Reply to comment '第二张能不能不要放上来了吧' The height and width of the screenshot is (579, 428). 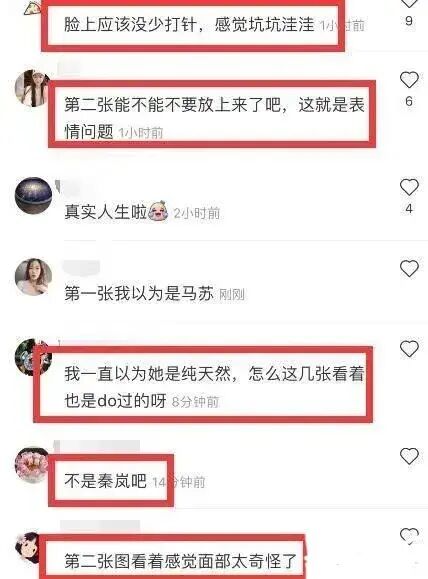[x=214, y=118]
